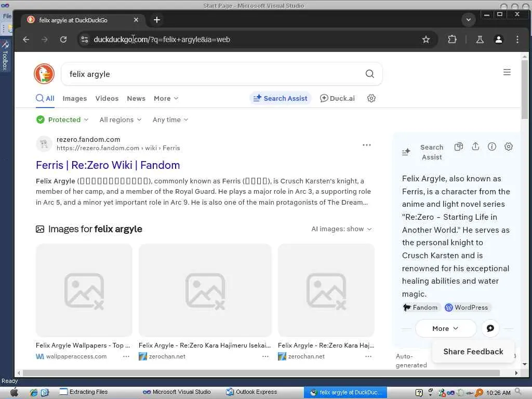The width and height of the screenshot is (532, 399).
Task: Click the browser back arrow
Action: tap(26, 39)
